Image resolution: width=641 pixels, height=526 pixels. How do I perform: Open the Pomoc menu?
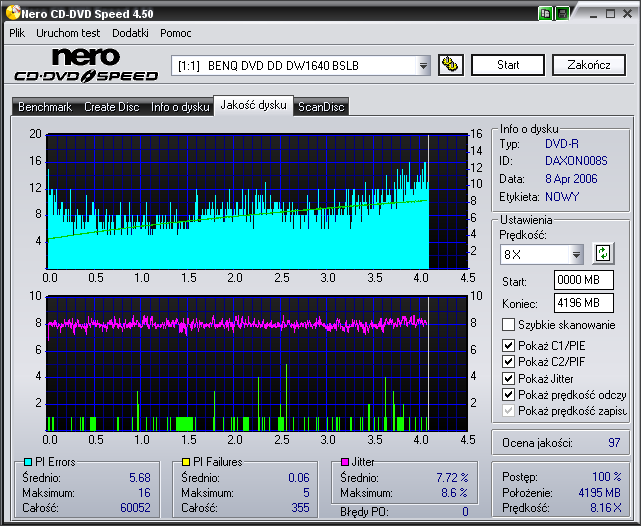click(176, 33)
